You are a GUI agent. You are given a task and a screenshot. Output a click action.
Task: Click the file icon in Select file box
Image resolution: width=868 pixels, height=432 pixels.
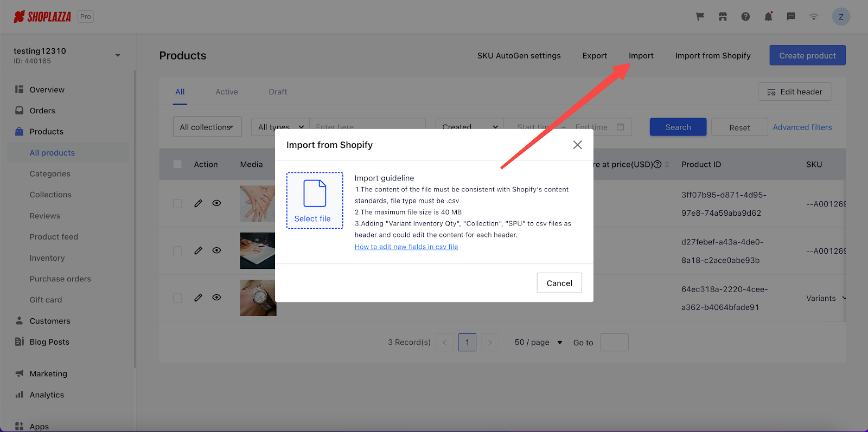point(315,193)
